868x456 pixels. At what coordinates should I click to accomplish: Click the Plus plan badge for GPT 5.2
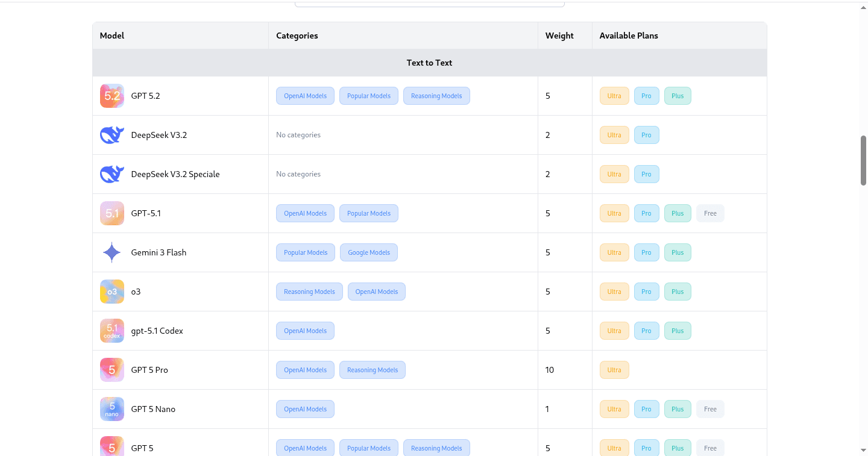pyautogui.click(x=678, y=96)
